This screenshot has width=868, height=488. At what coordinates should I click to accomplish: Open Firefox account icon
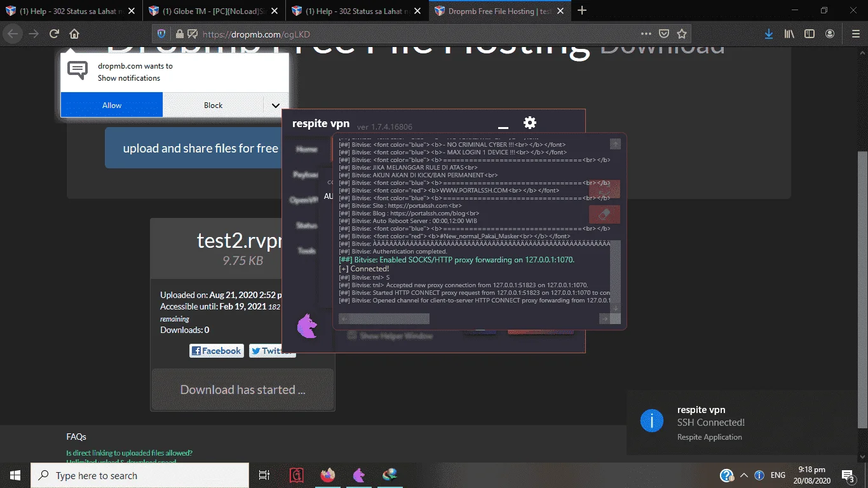[830, 34]
